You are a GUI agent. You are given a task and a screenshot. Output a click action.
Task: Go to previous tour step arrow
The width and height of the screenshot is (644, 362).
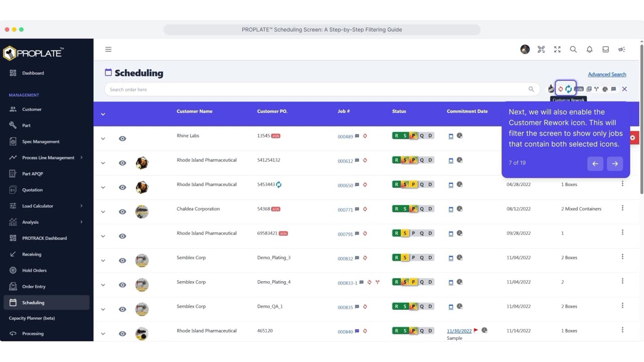point(595,163)
